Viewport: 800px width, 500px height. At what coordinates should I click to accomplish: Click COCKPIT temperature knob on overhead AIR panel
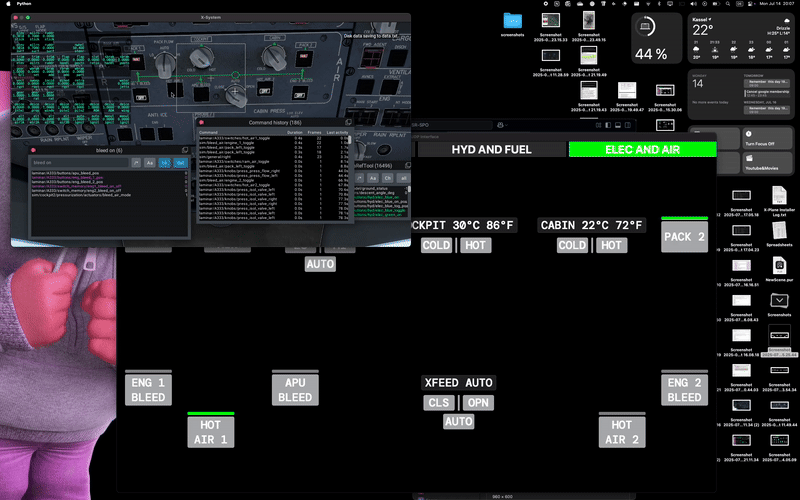201,58
